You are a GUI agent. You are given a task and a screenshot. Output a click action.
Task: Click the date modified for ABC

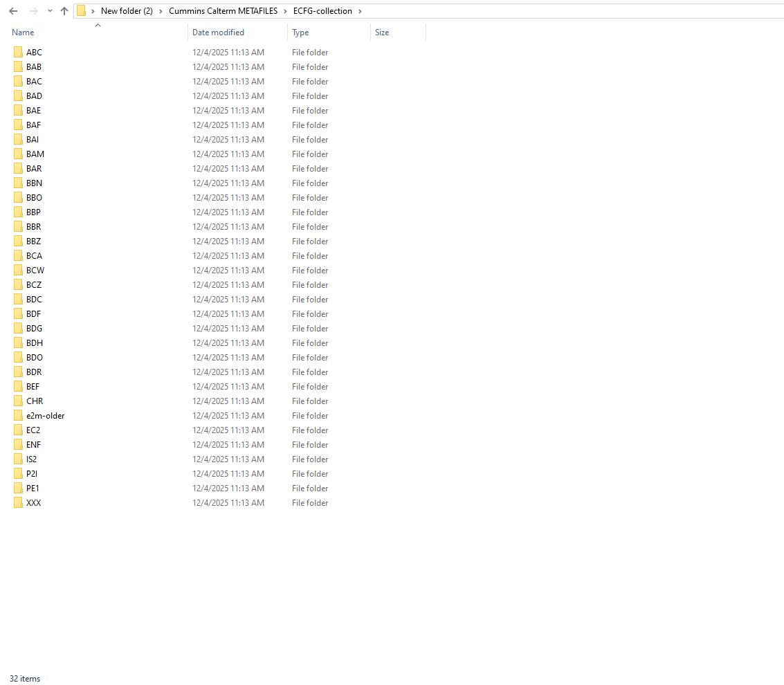[228, 53]
